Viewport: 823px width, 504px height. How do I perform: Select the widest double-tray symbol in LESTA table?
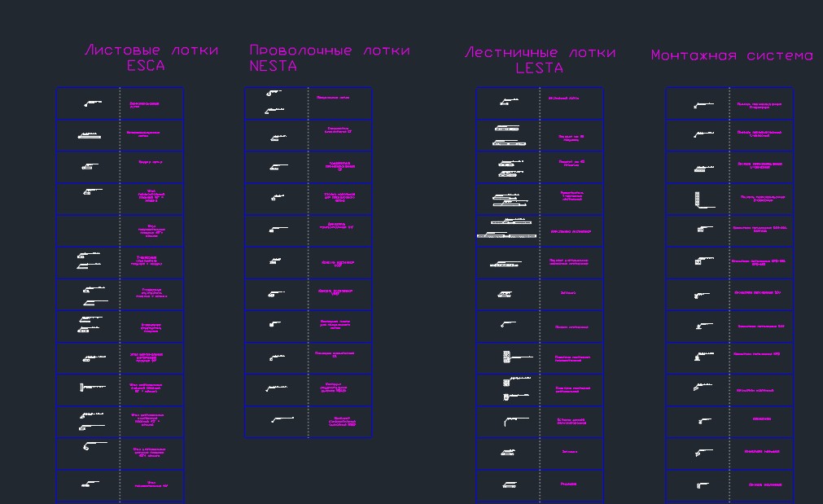coord(506,230)
